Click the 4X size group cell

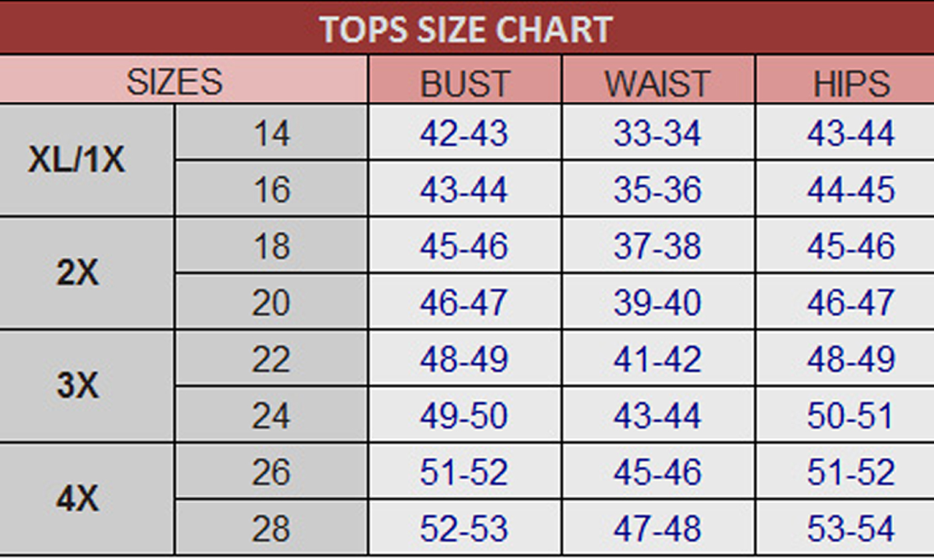[x=77, y=499]
